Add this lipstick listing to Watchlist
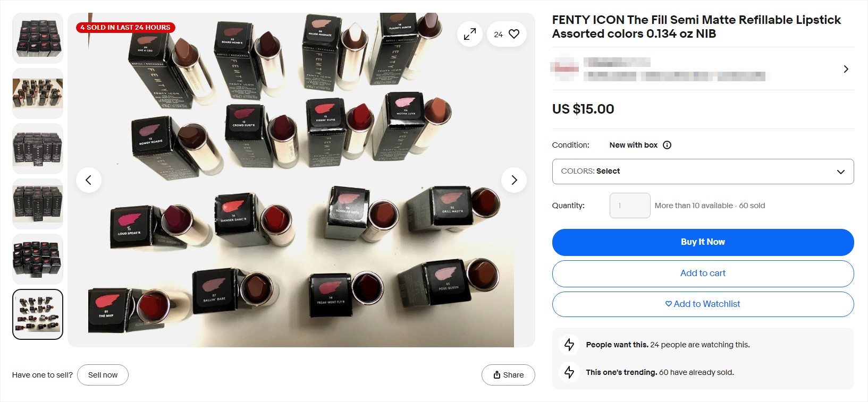Viewport: 868px width, 402px height. point(703,304)
